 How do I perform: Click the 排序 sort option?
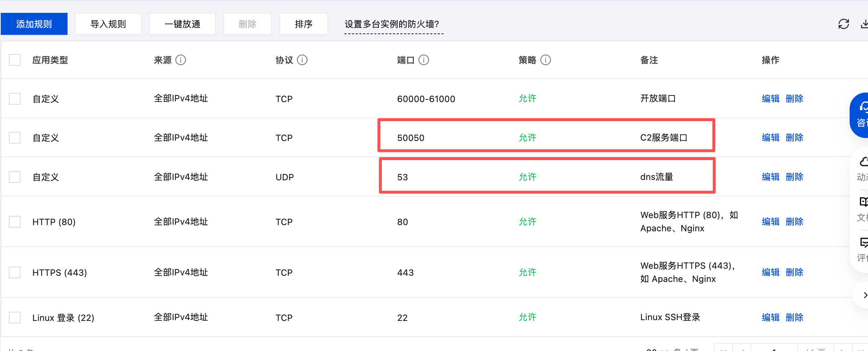[x=303, y=23]
